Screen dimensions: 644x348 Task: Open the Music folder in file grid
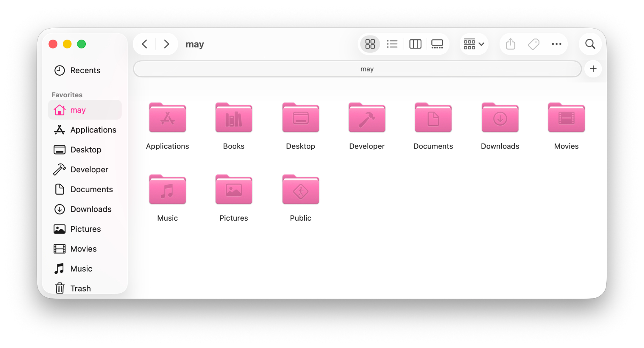(x=167, y=190)
